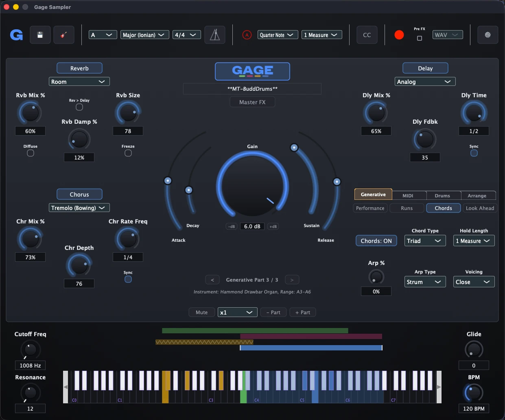Go to previous generative part arrow

[212, 280]
